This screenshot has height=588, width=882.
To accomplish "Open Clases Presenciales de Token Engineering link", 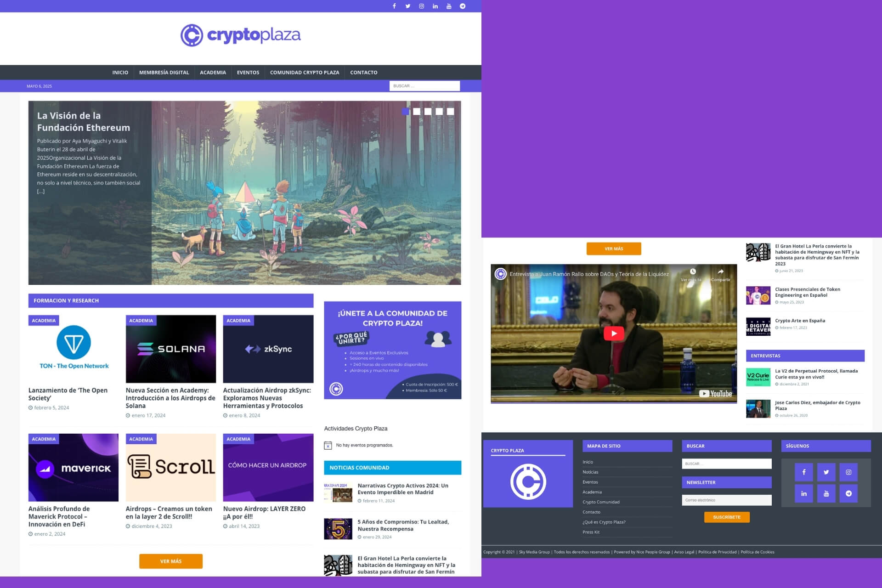I will pos(808,292).
